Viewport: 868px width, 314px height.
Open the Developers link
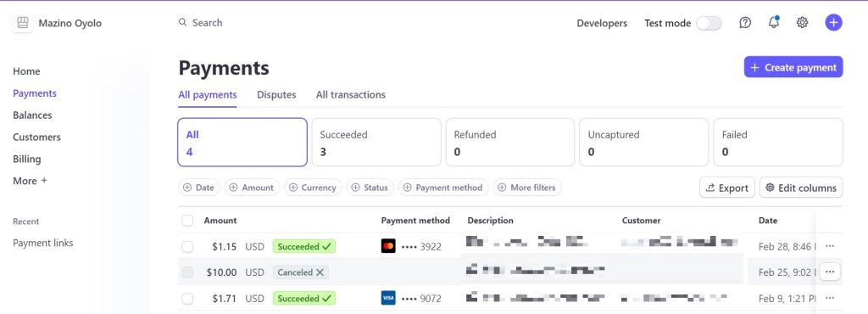pyautogui.click(x=602, y=23)
